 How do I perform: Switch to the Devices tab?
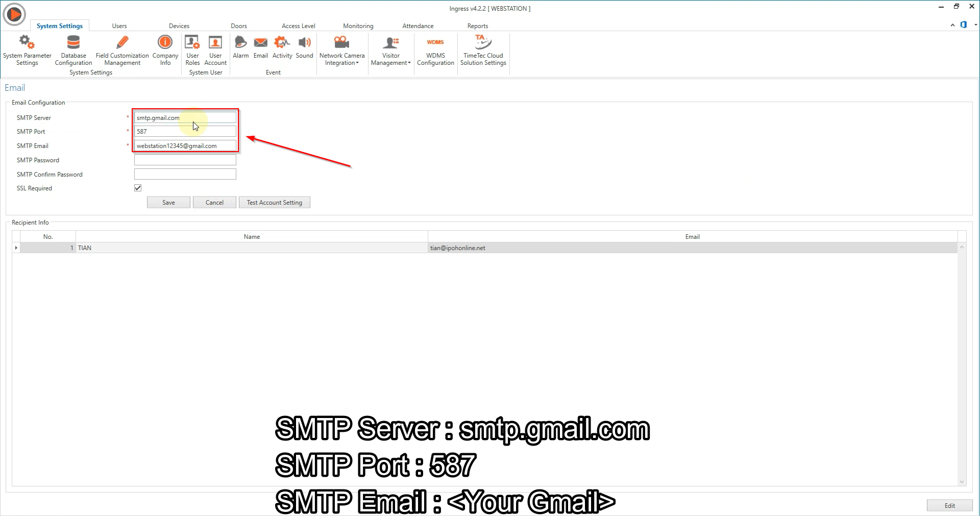tap(179, 26)
